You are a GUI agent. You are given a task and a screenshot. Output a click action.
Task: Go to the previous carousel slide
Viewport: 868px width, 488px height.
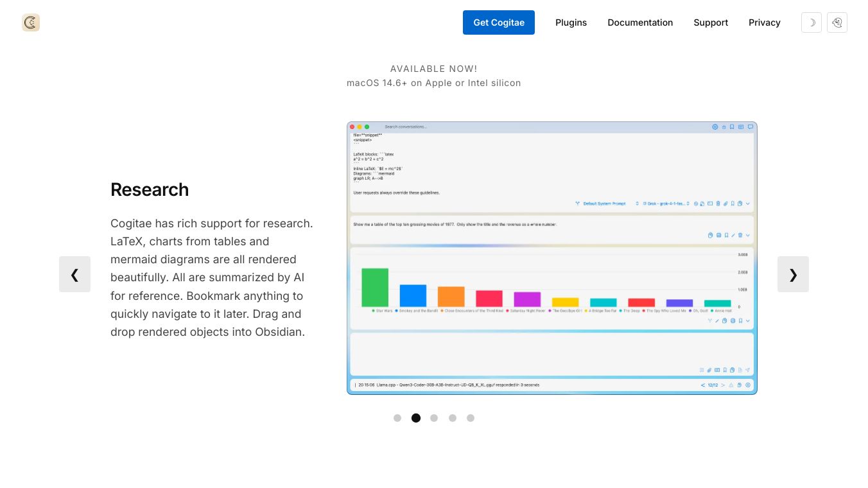click(74, 274)
